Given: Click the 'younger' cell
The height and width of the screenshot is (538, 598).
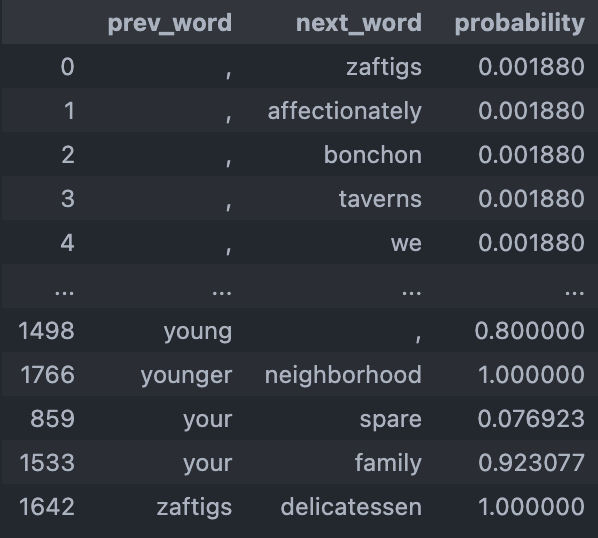Looking at the screenshot, I should [186, 376].
